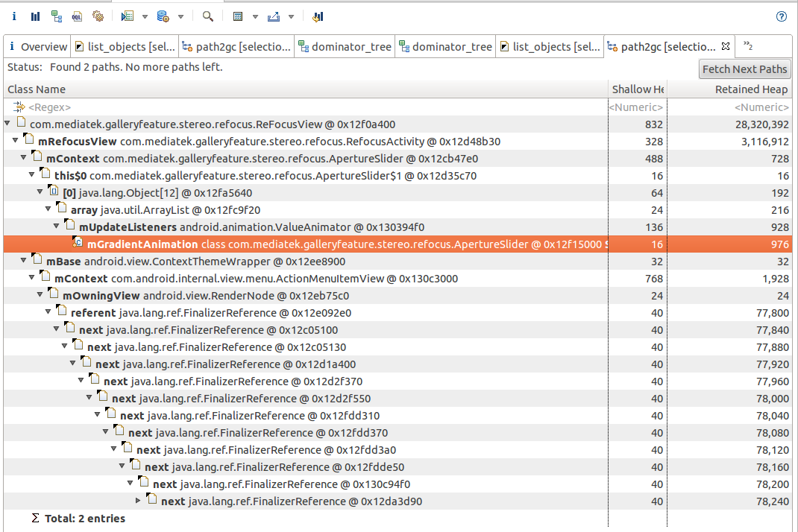This screenshot has width=798, height=532.
Task: Click the Retained Heap column header
Action: click(x=750, y=89)
